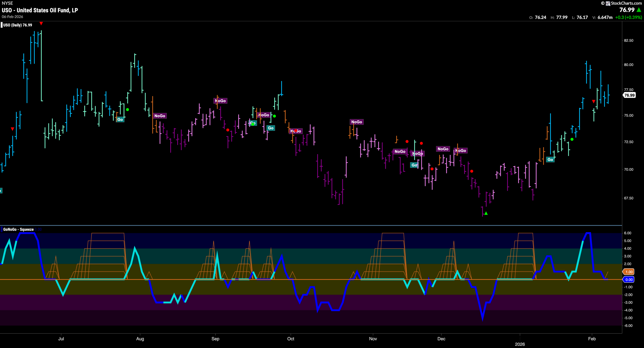Image resolution: width=644 pixels, height=348 pixels.
Task: Click the NoGo label in early August
Action: [160, 116]
